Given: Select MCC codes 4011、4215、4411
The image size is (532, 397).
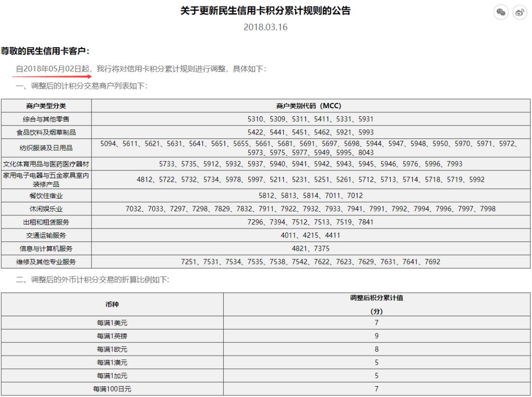Looking at the screenshot, I should click(x=310, y=235).
